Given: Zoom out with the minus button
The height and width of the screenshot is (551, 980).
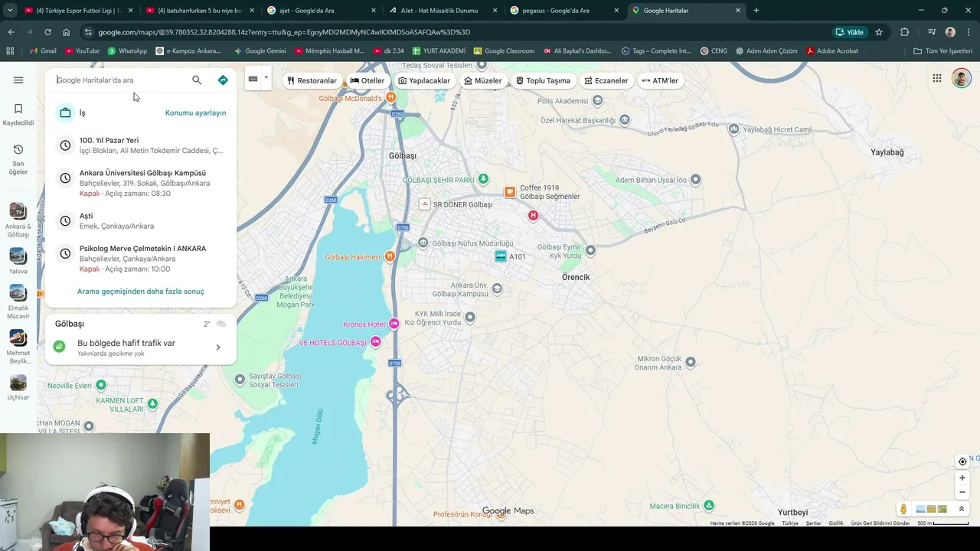Looking at the screenshot, I should tap(962, 492).
